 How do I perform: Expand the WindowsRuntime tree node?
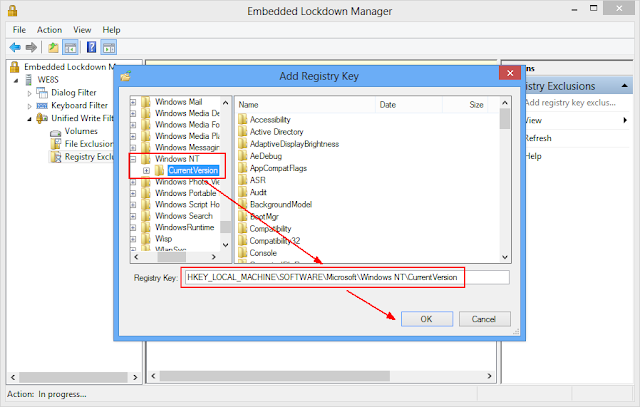coord(133,228)
